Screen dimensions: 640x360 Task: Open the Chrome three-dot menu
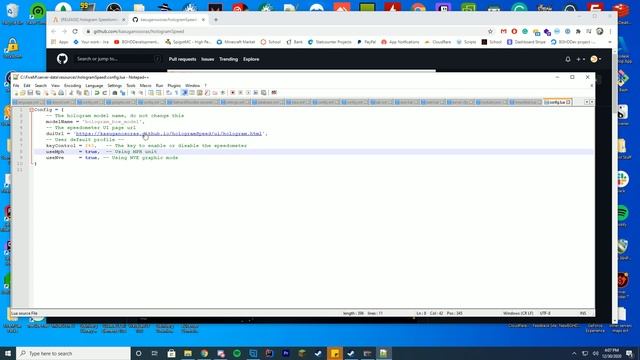610,31
